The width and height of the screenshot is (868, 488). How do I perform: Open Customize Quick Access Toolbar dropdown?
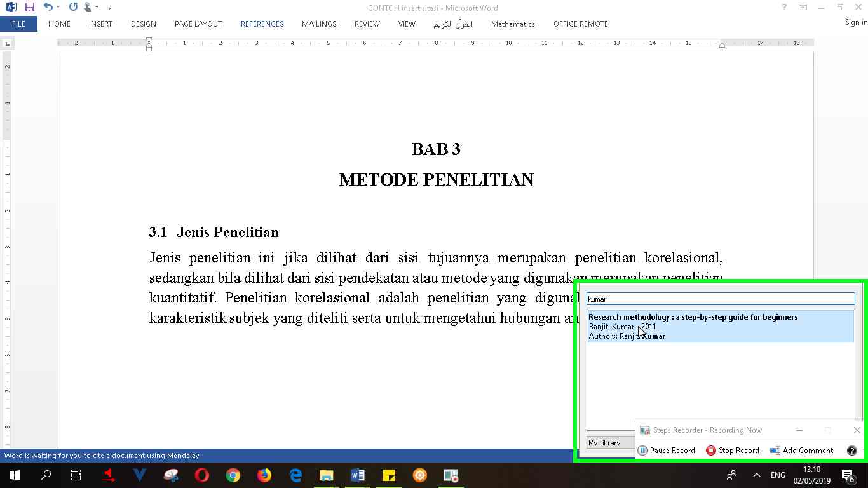pyautogui.click(x=109, y=8)
